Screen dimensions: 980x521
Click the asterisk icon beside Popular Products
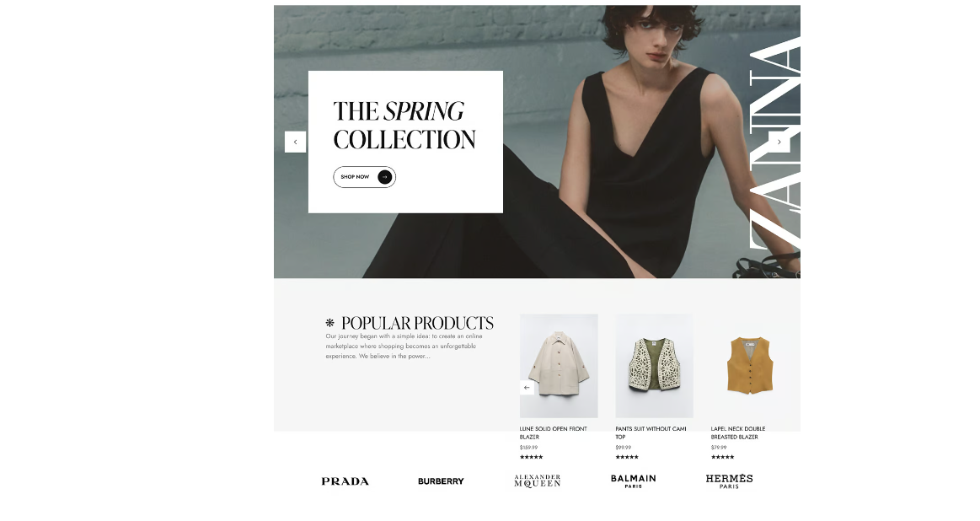pyautogui.click(x=330, y=323)
